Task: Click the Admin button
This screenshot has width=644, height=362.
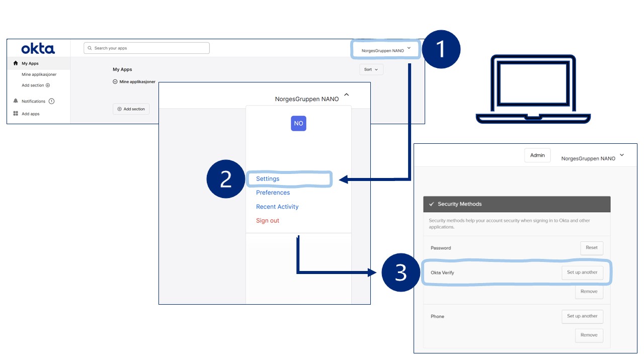Action: (537, 155)
